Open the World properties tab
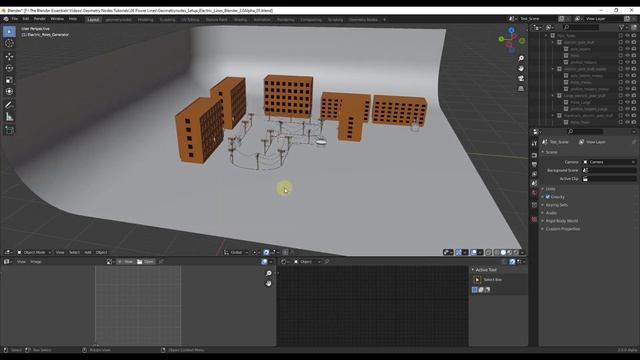This screenshot has height=360, width=640. [534, 193]
